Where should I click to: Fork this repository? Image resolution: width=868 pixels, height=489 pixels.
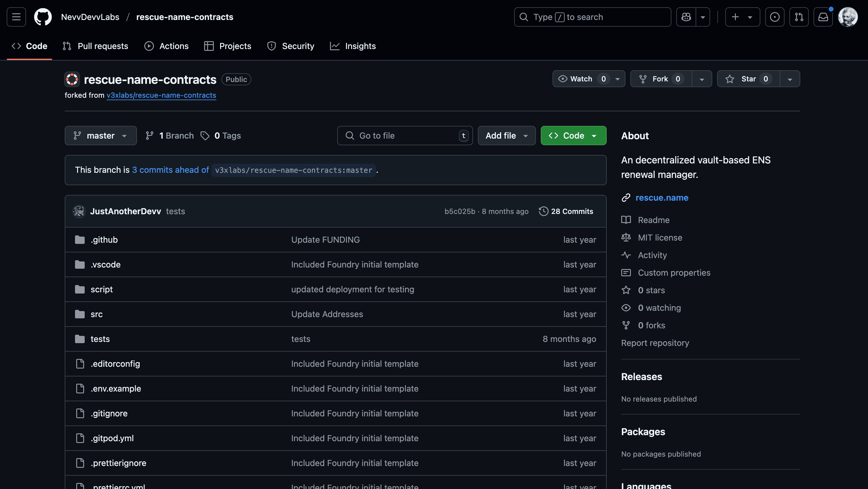pyautogui.click(x=661, y=79)
